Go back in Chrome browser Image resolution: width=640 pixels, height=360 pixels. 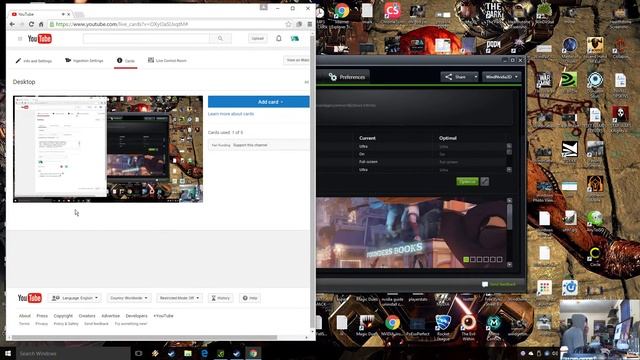12,24
